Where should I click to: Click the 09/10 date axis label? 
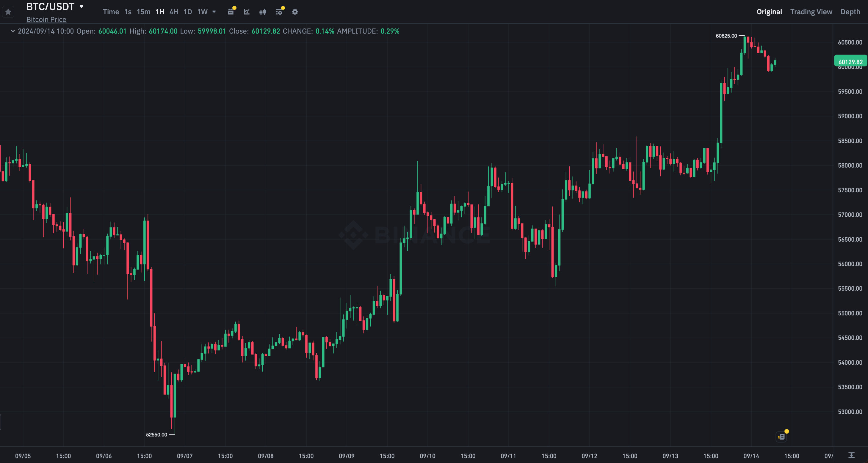(x=427, y=456)
